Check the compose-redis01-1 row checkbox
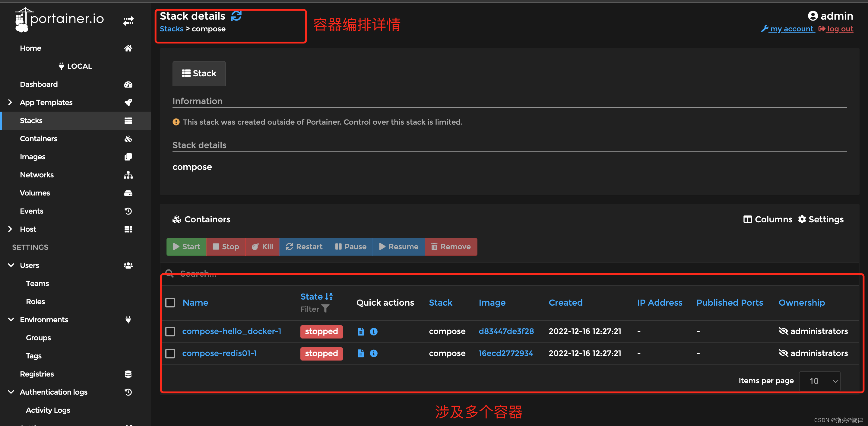 pyautogui.click(x=170, y=353)
